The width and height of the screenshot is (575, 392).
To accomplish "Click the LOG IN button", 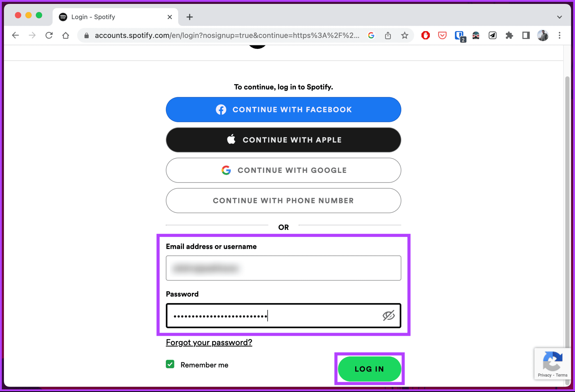I will pyautogui.click(x=370, y=369).
